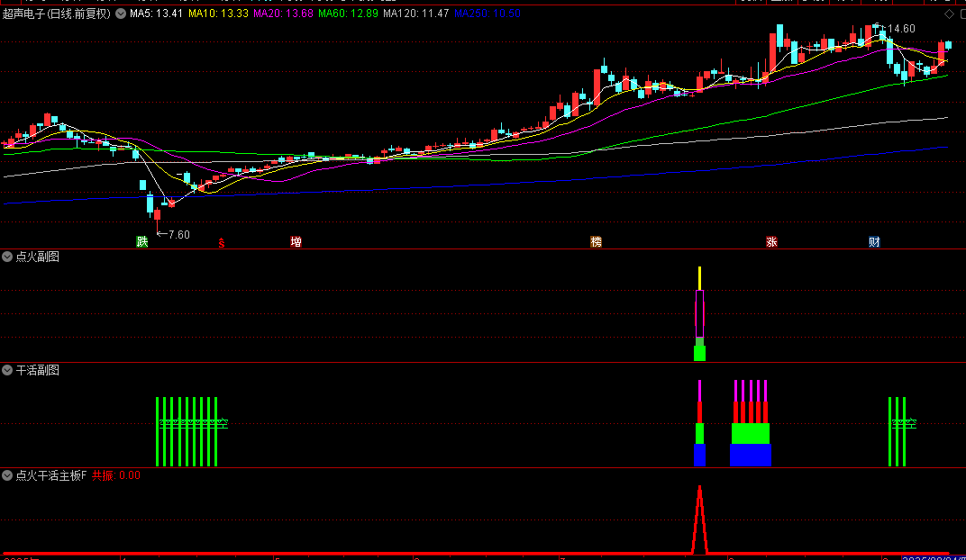Open the main chart dropdown next to 超声电子
This screenshot has width=966, height=560.
[121, 14]
